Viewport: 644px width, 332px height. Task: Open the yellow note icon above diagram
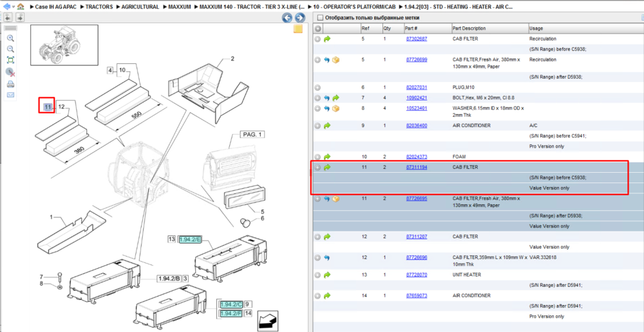click(x=298, y=29)
